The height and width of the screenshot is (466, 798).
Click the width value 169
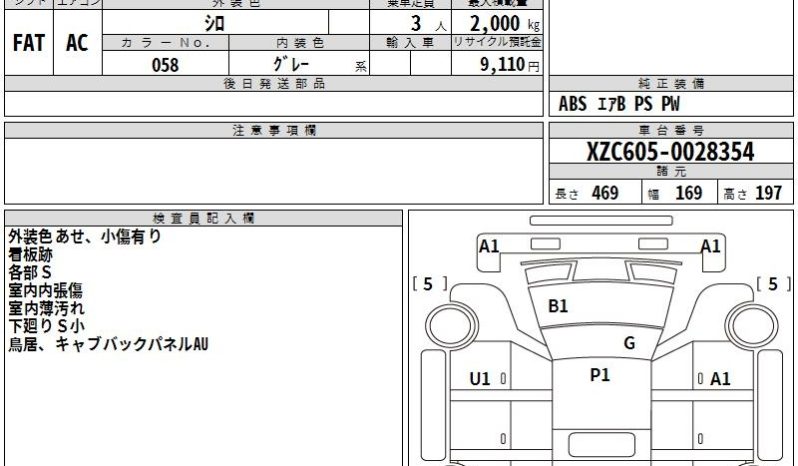pos(689,193)
